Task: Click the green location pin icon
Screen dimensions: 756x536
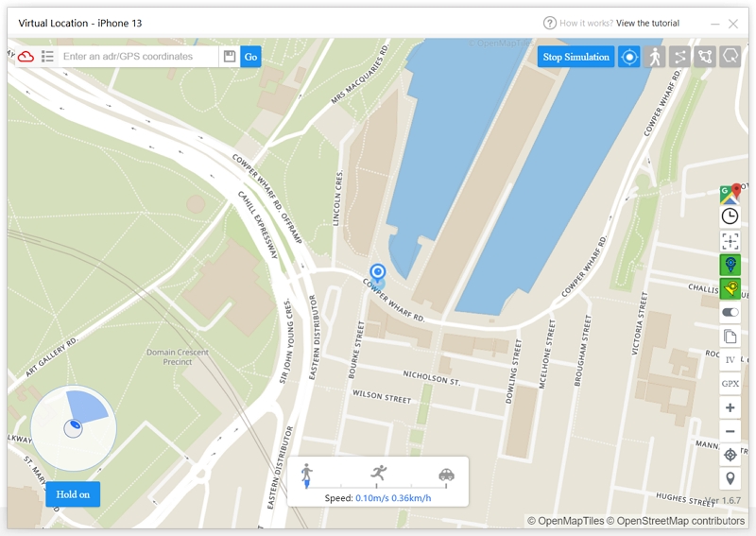Action: pyautogui.click(x=730, y=265)
